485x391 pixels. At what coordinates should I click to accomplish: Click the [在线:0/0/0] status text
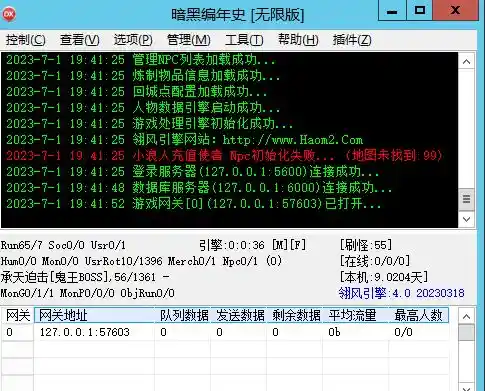375,261
